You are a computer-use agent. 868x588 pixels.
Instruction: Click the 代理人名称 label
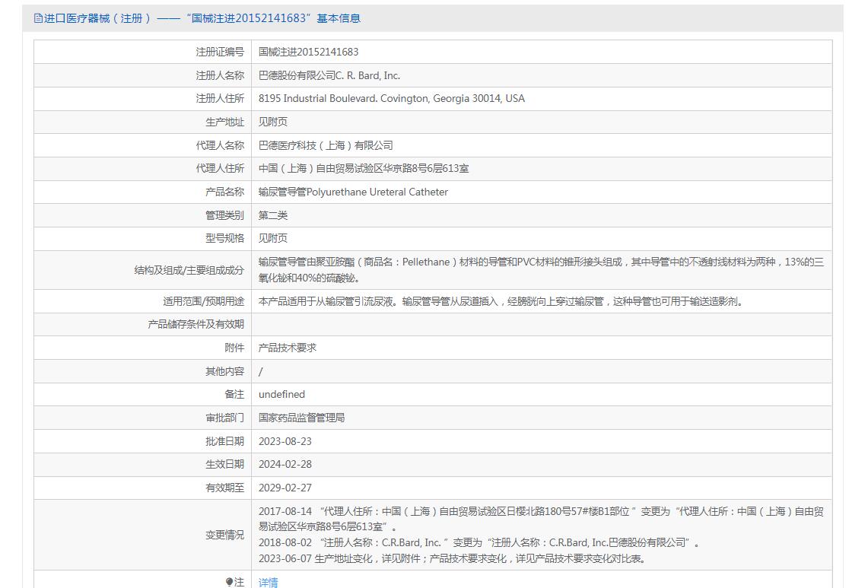(x=220, y=145)
